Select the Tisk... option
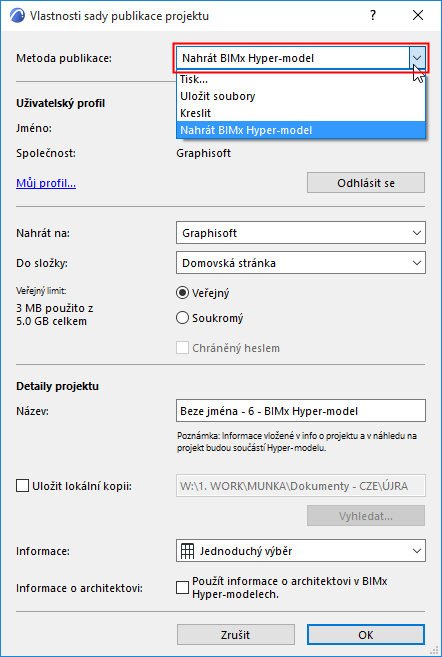 tap(301, 79)
